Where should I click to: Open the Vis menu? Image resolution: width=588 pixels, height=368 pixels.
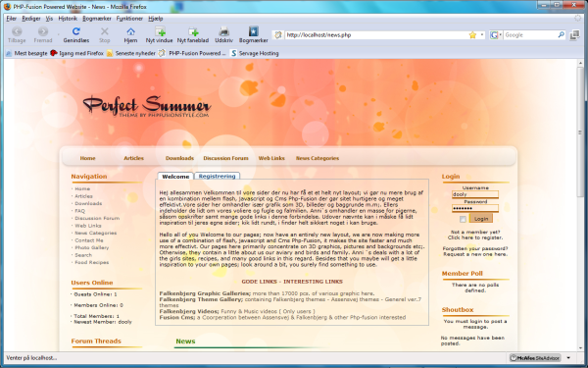point(49,19)
